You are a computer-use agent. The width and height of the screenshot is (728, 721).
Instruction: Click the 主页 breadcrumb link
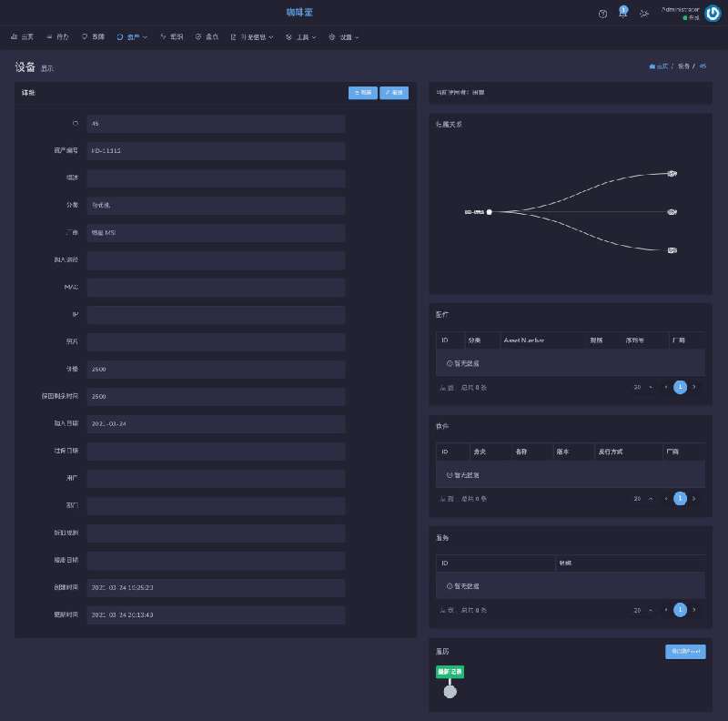[x=659, y=66]
